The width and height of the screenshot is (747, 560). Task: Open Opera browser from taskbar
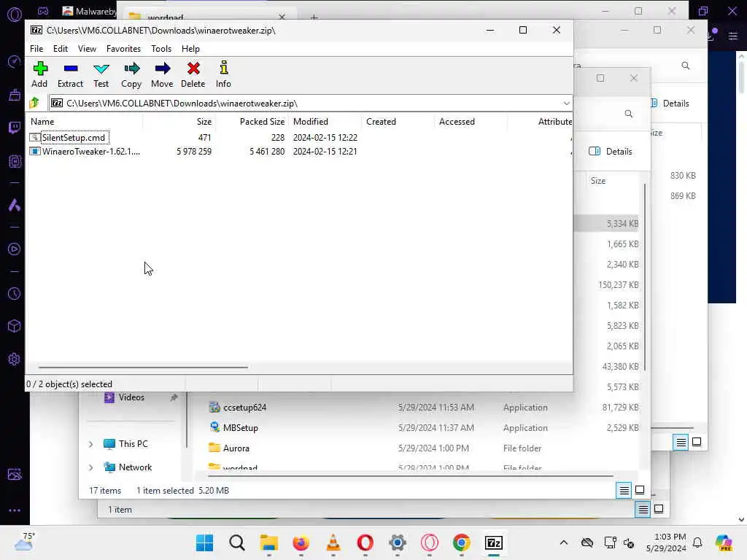365,542
